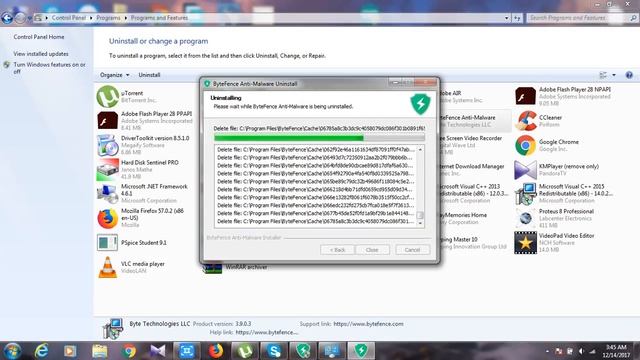Click Programs in breadcrumb path

(108, 18)
